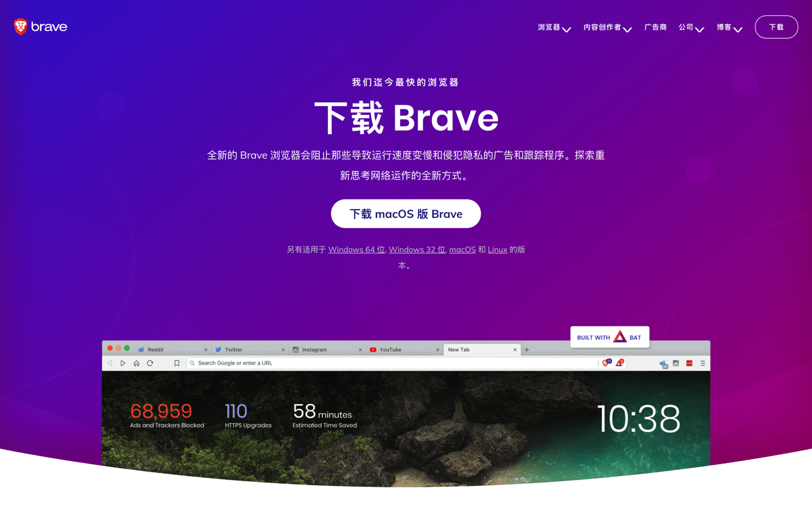This screenshot has width=812, height=508.
Task: Click the Brave lion logo
Action: [40, 27]
